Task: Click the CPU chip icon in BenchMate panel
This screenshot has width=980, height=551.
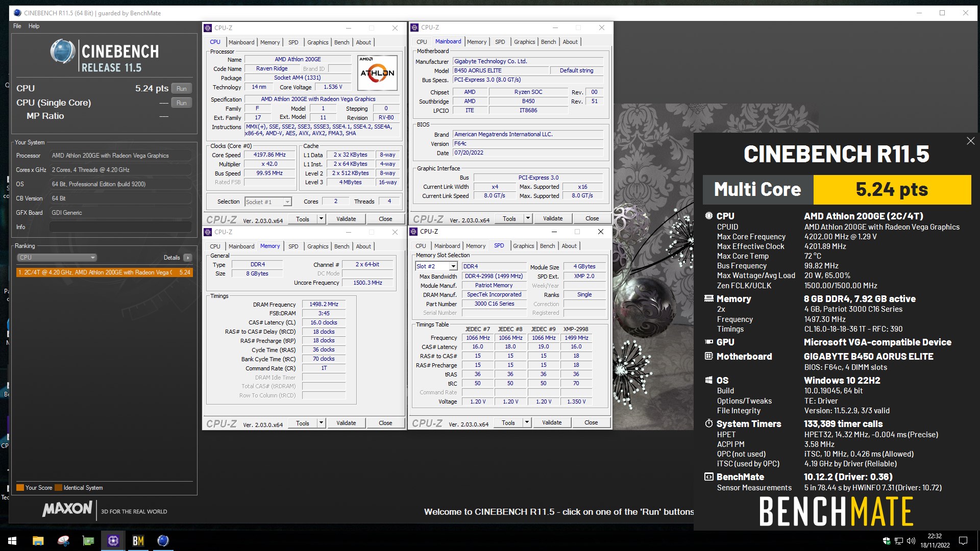Action: click(709, 216)
